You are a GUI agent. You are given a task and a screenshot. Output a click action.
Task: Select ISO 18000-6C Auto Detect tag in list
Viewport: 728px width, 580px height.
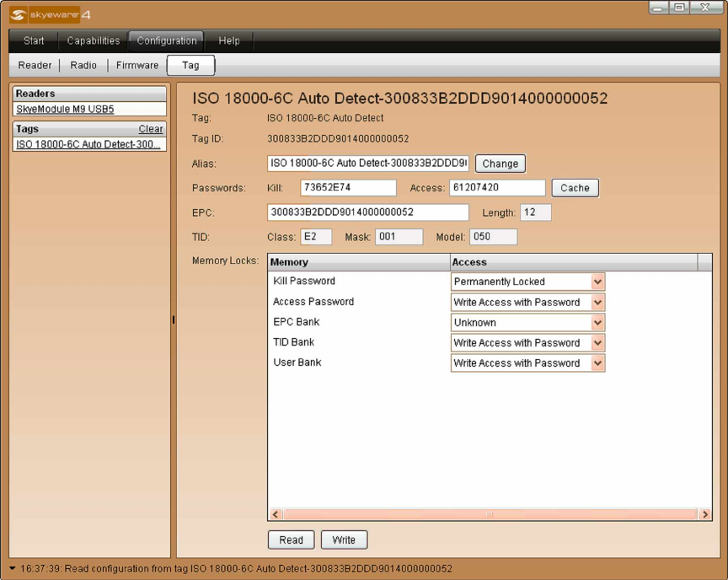pos(88,144)
